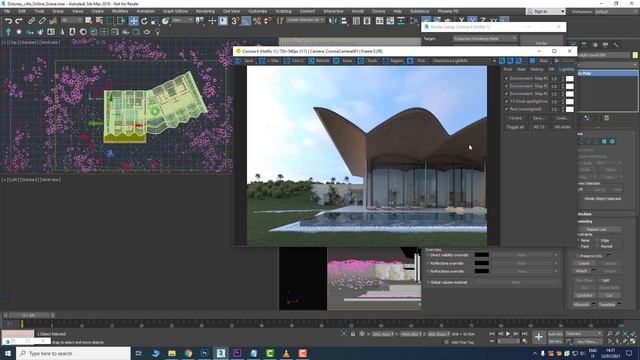The image size is (640, 360).
Task: Click the Align tool icon
Action: pos(344,20)
